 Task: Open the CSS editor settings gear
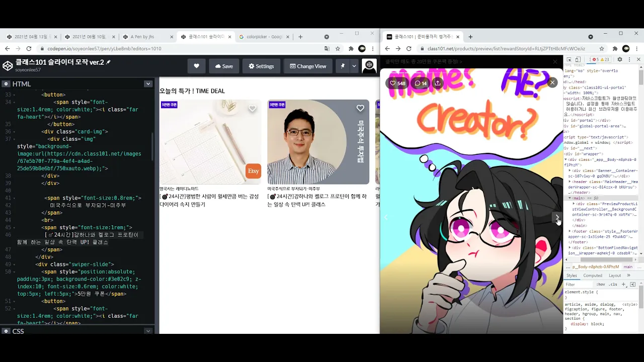coord(6,331)
